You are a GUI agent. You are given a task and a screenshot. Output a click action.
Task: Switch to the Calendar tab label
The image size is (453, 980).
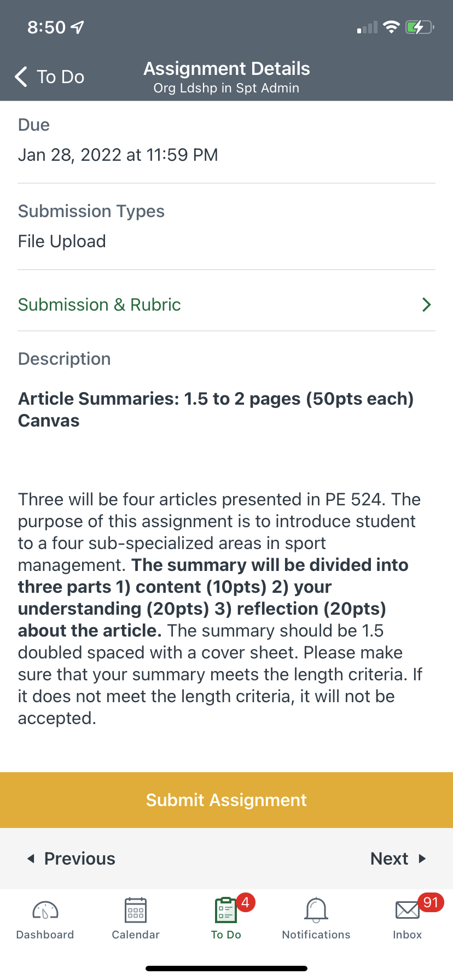click(136, 935)
